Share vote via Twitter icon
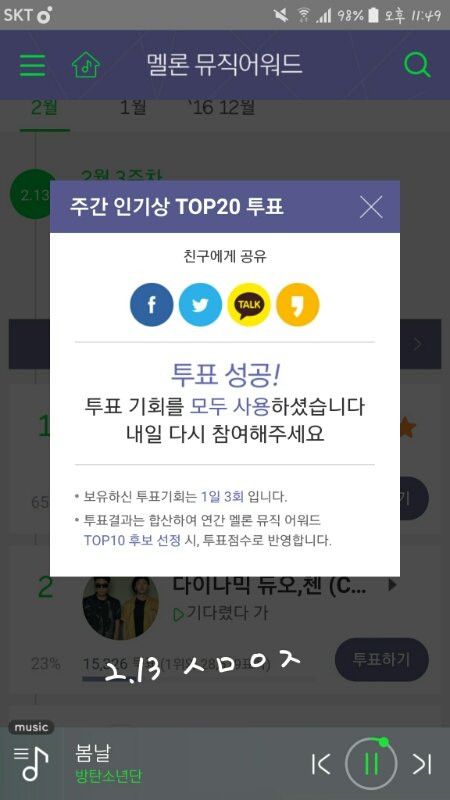 point(201,305)
